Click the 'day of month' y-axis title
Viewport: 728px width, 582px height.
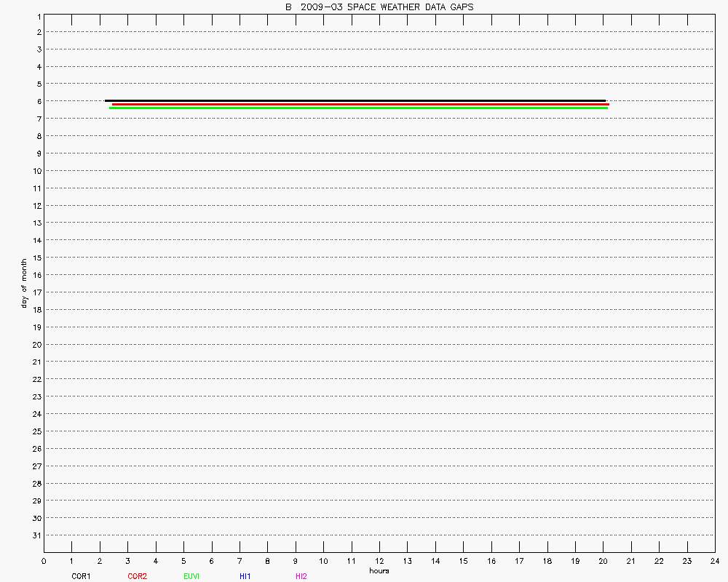[x=24, y=283]
